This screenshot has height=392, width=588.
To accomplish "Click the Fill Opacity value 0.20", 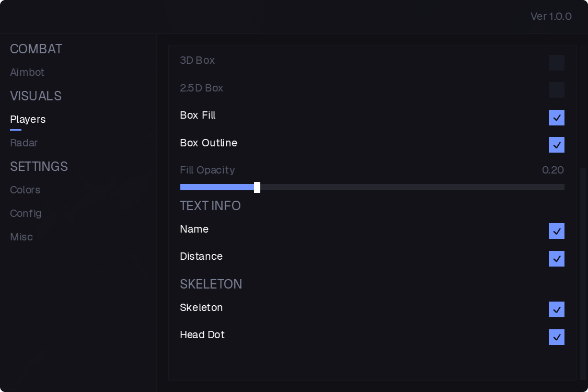I will click(x=553, y=170).
